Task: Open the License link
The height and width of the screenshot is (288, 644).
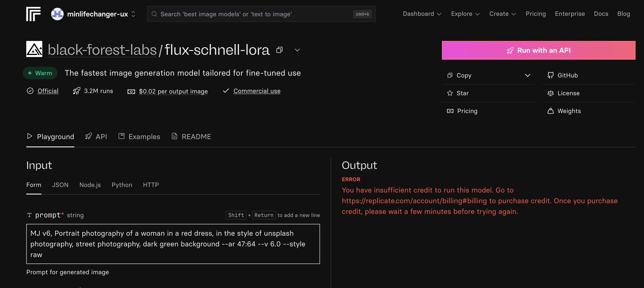Action: coord(568,93)
